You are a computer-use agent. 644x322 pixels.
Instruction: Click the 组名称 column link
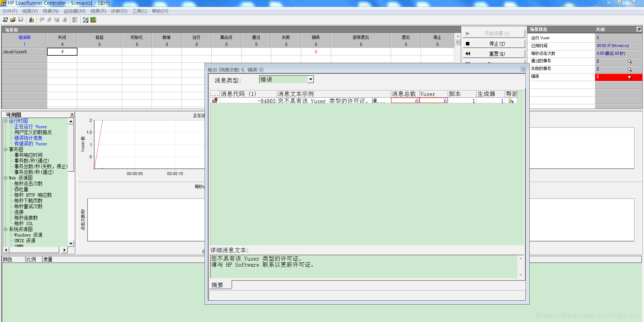(x=24, y=37)
